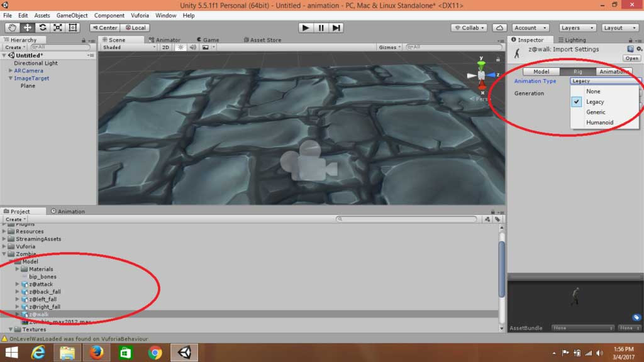This screenshot has width=644, height=362.
Task: Click the Pause button
Action: [x=320, y=27]
